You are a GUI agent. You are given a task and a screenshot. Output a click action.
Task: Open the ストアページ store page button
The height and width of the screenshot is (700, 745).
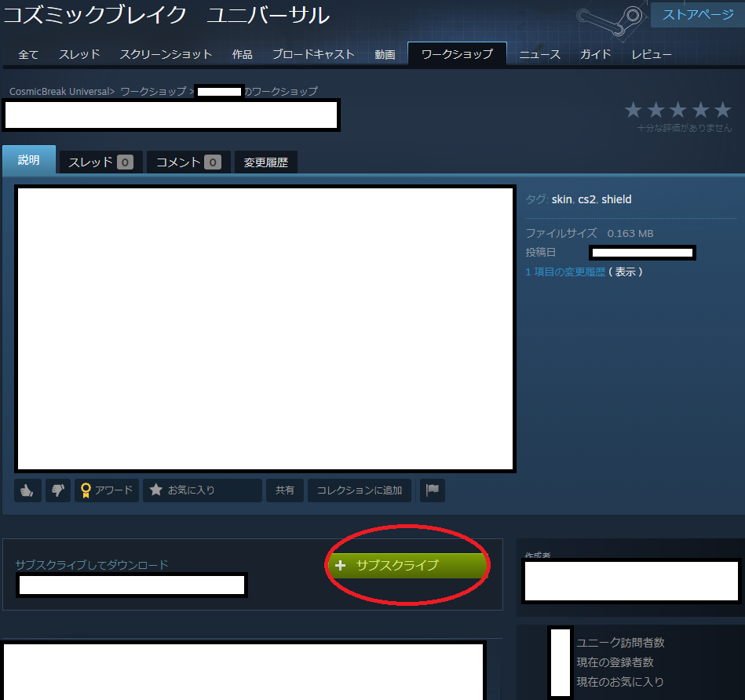point(697,15)
